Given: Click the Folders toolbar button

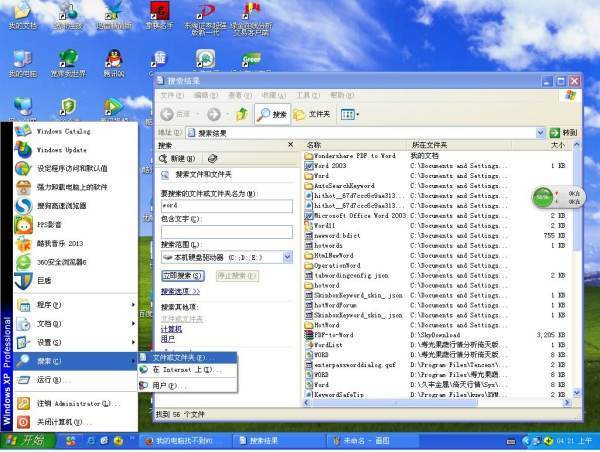Looking at the screenshot, I should coord(312,114).
